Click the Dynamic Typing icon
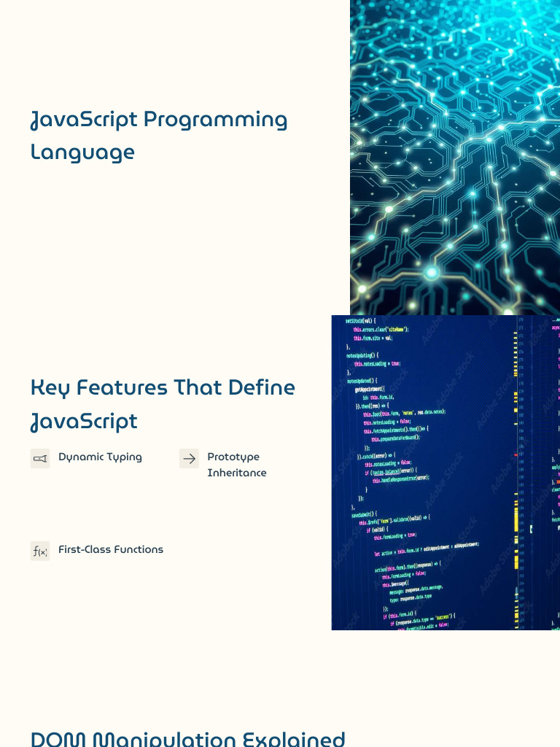 pyautogui.click(x=40, y=458)
